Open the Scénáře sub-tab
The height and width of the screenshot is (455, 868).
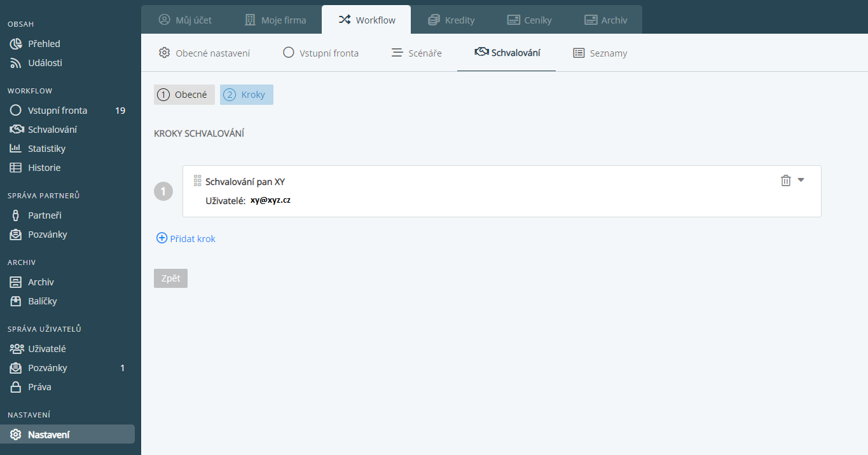[x=417, y=53]
